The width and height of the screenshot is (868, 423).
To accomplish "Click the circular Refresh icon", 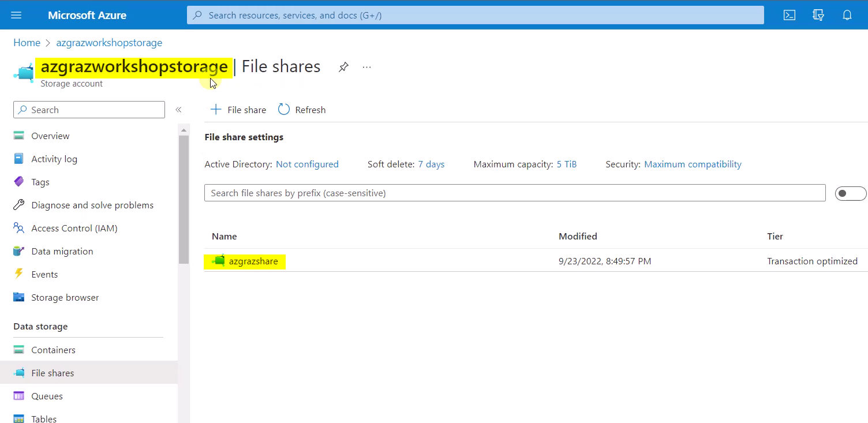I will point(283,110).
